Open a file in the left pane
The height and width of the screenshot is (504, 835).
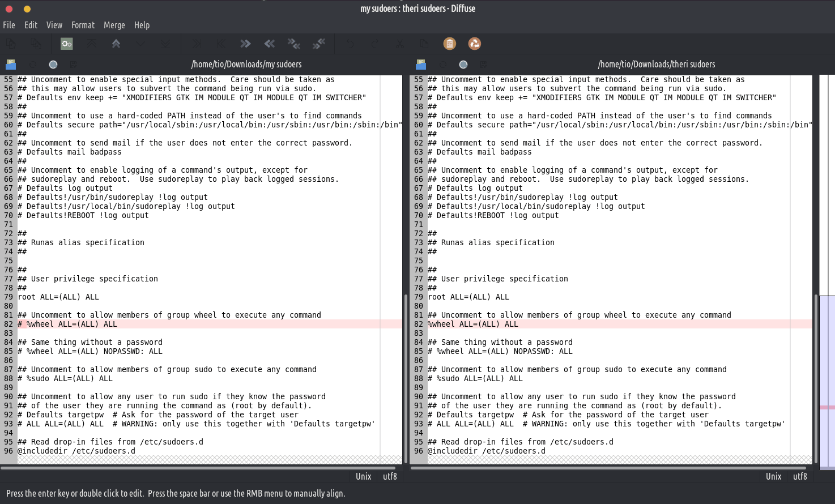(11, 65)
